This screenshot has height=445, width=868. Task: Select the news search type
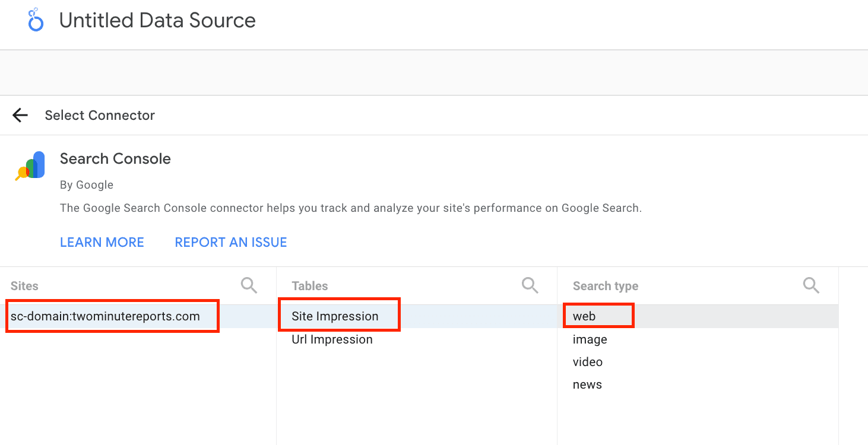587,384
